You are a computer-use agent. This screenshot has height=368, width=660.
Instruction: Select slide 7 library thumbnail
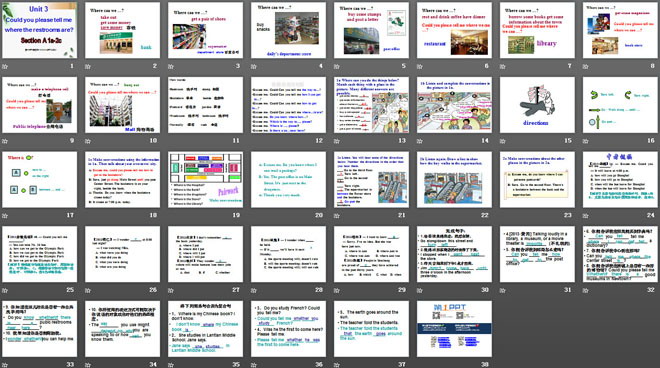point(537,30)
